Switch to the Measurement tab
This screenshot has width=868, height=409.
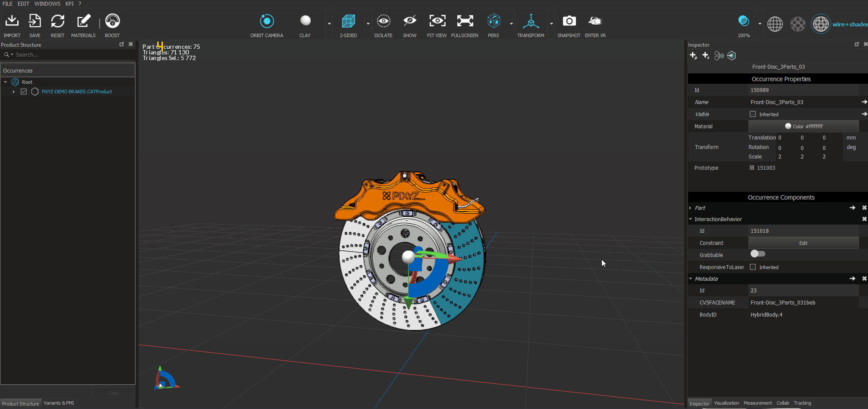[x=758, y=403]
